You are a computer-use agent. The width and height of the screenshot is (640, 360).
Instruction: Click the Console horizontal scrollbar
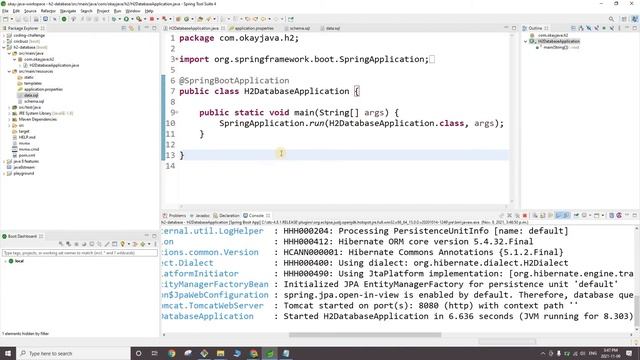tap(365, 335)
